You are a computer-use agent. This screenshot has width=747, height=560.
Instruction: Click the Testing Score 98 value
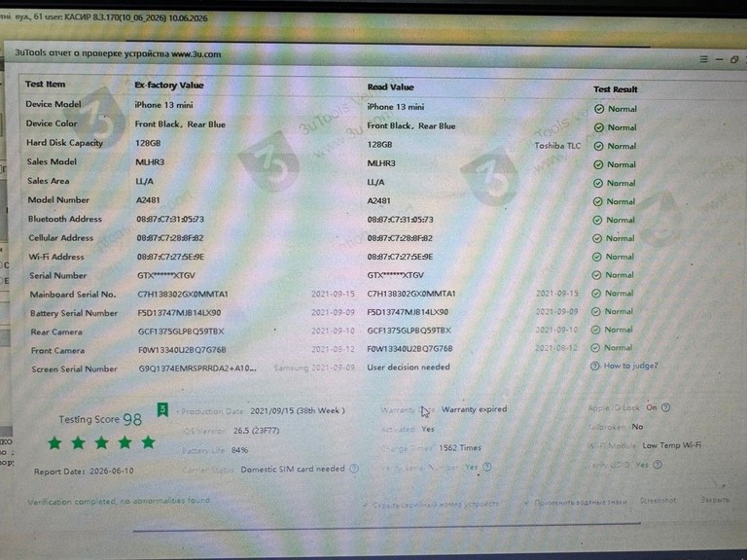coord(132,419)
